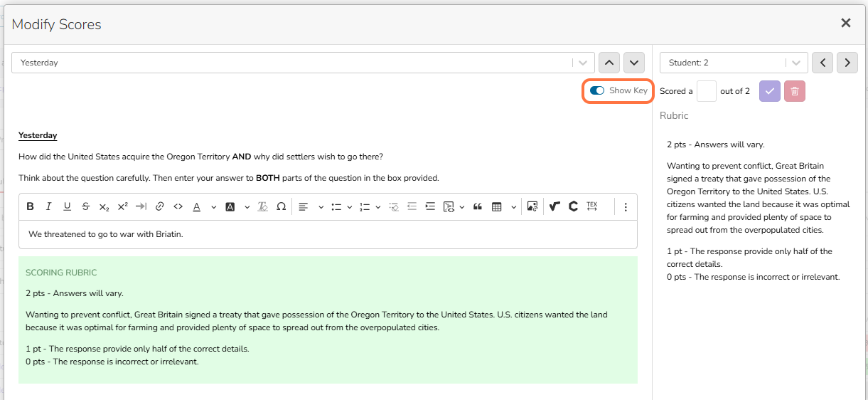Viewport: 868px width, 400px height.
Task: Click the 'out of 2' text
Action: tap(735, 91)
